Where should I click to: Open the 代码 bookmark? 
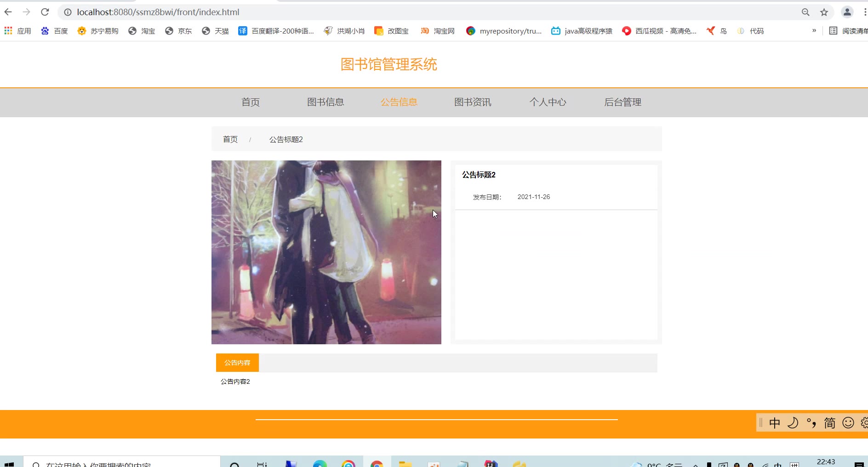(750, 31)
